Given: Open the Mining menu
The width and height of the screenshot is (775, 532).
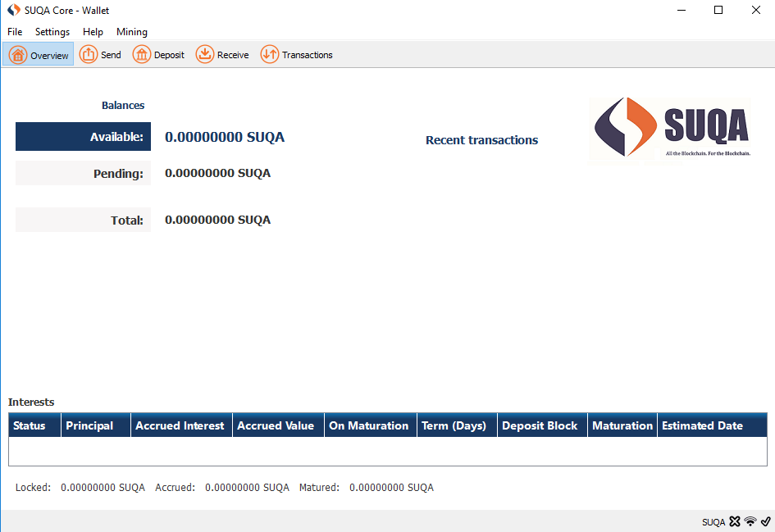Looking at the screenshot, I should [x=131, y=32].
